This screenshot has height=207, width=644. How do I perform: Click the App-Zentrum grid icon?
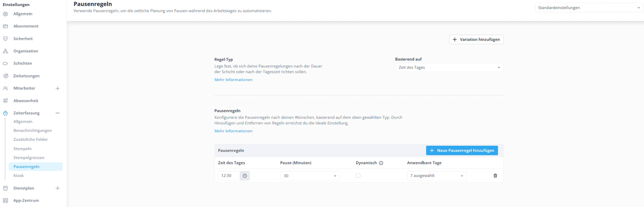tap(5, 200)
